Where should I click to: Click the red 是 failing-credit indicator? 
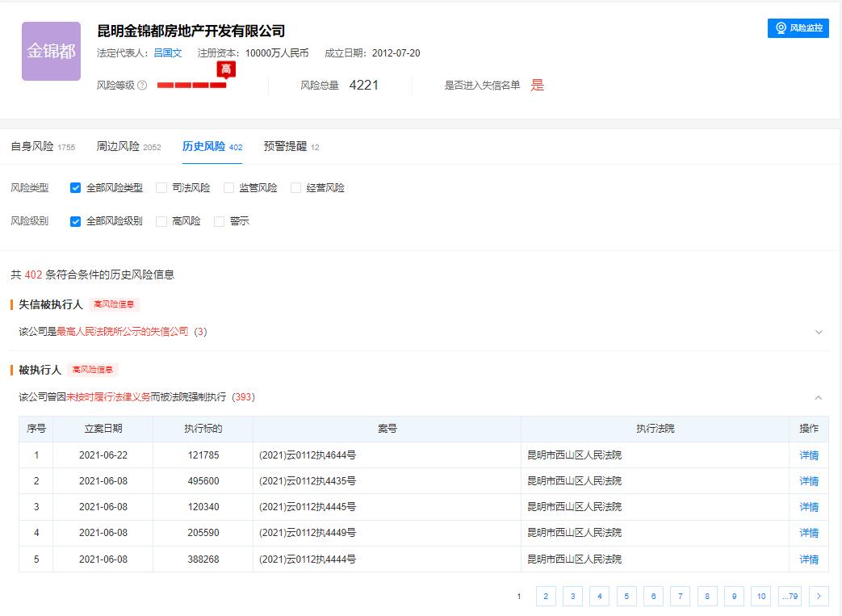point(537,84)
